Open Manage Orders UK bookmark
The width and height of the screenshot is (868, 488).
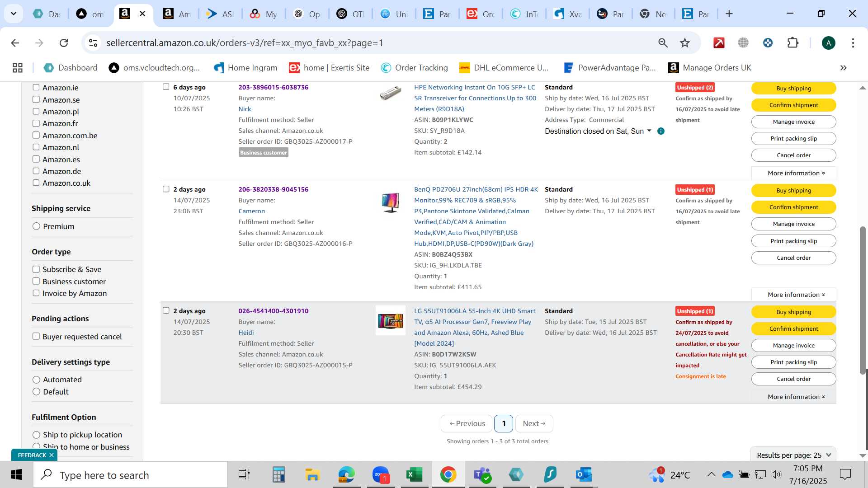pos(710,68)
